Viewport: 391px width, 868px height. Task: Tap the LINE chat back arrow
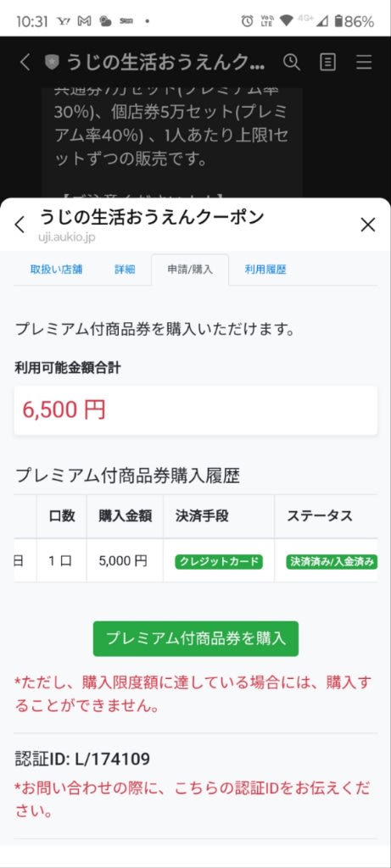(25, 63)
